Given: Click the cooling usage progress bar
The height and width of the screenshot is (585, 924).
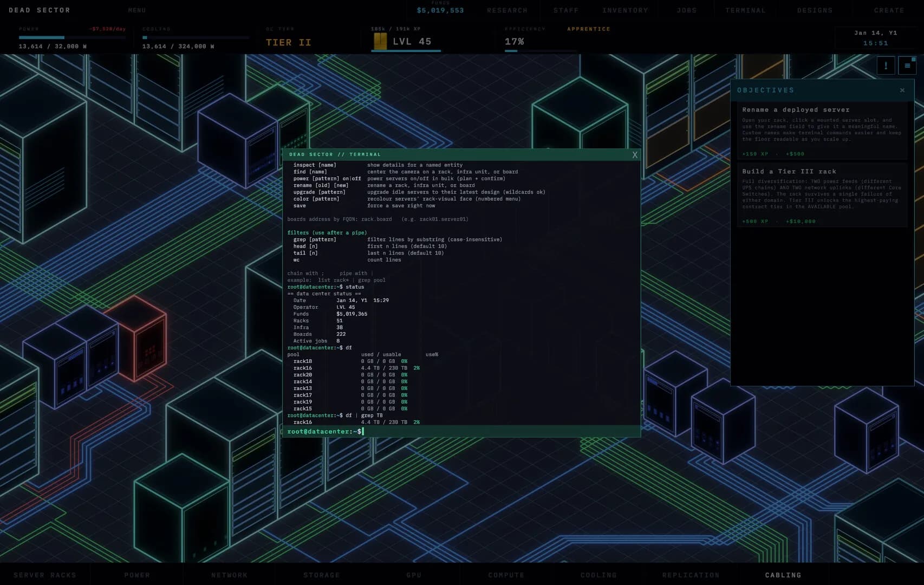Looking at the screenshot, I should coord(196,37).
